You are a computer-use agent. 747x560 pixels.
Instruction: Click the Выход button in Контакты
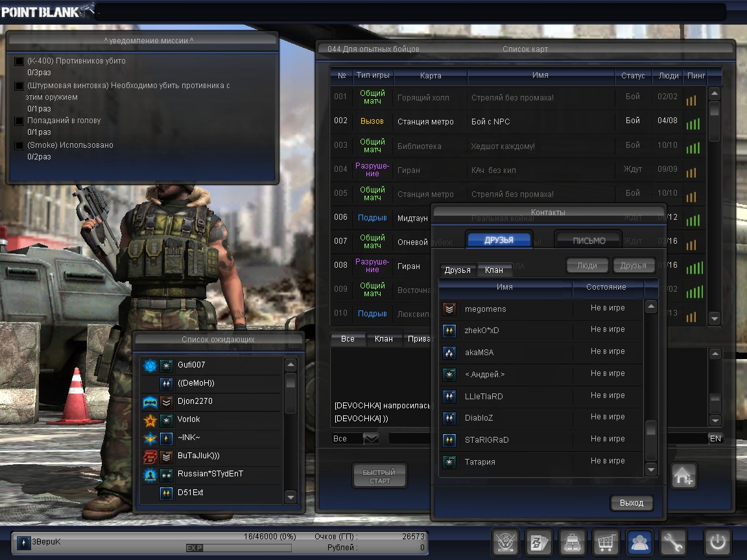pyautogui.click(x=631, y=503)
